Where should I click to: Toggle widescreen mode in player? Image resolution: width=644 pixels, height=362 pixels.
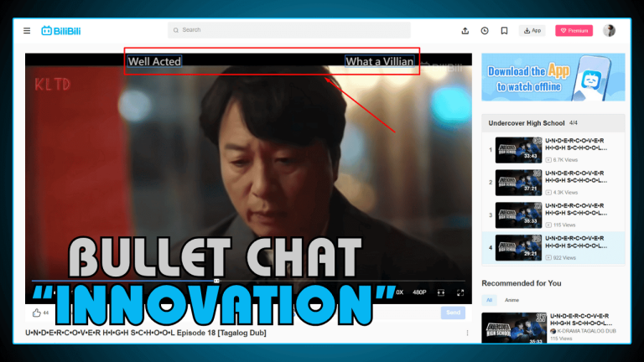441,292
